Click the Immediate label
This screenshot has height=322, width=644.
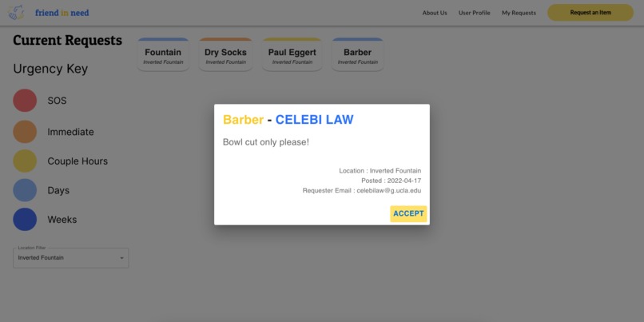pos(70,132)
